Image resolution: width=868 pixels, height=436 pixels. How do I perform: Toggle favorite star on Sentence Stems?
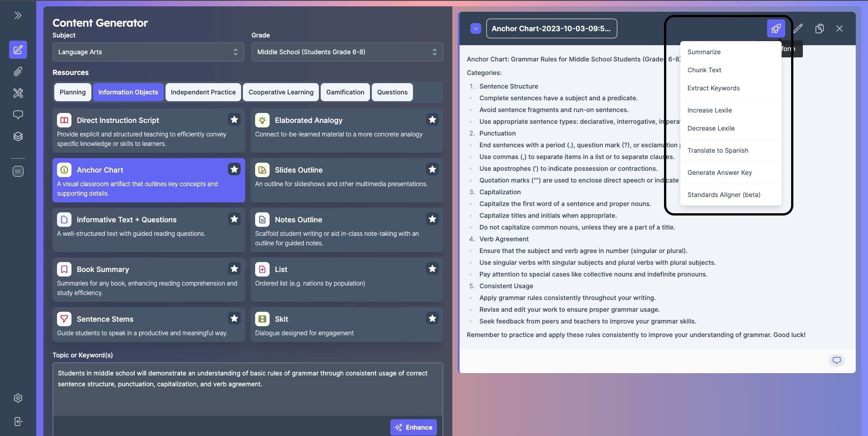234,319
